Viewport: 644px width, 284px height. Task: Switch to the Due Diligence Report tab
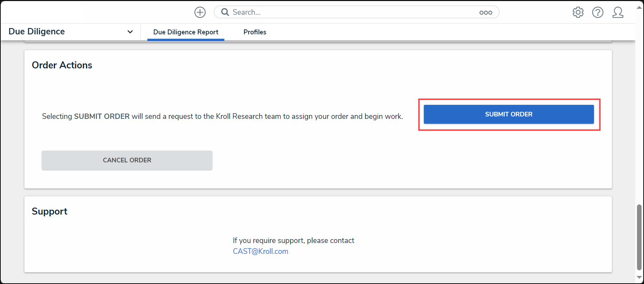coord(186,32)
